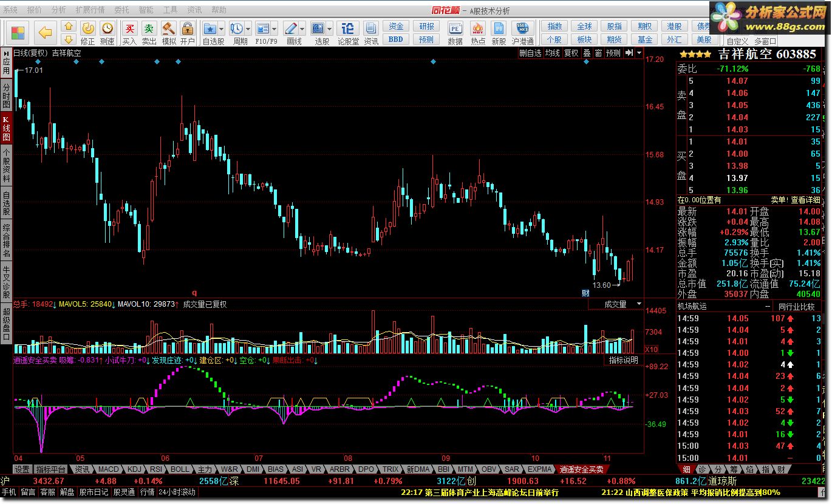Click the 同行业比较 button
832x504 pixels.
pos(796,307)
